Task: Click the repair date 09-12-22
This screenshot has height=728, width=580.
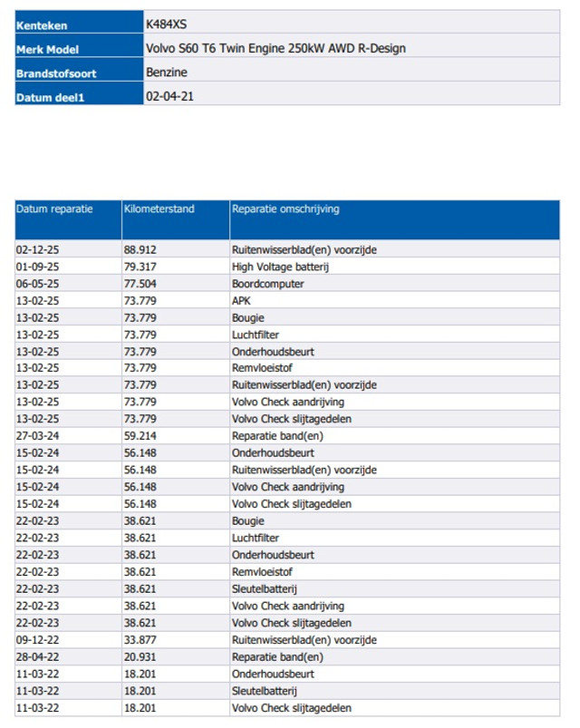Action: pyautogui.click(x=37, y=640)
